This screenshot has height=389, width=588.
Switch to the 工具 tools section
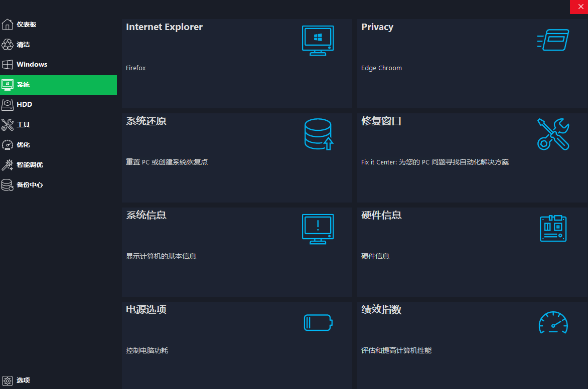[x=23, y=125]
